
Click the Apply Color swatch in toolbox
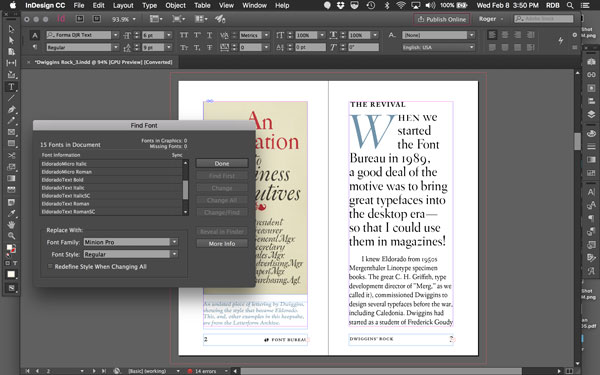[x=11, y=274]
